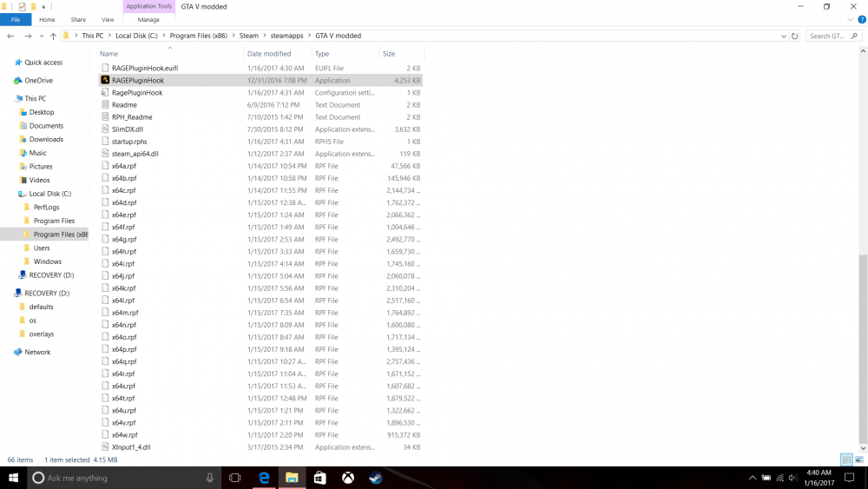
Task: Open the Share ribbon tab
Action: (78, 19)
